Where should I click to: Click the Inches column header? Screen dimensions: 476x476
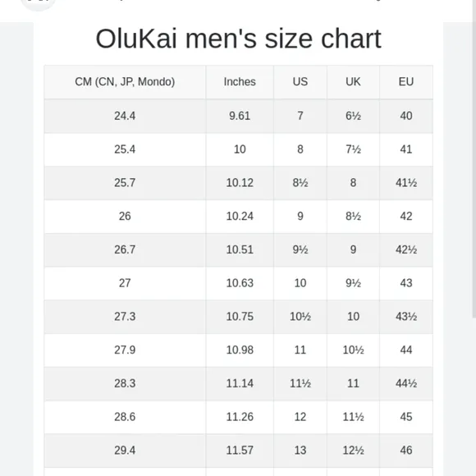click(240, 82)
